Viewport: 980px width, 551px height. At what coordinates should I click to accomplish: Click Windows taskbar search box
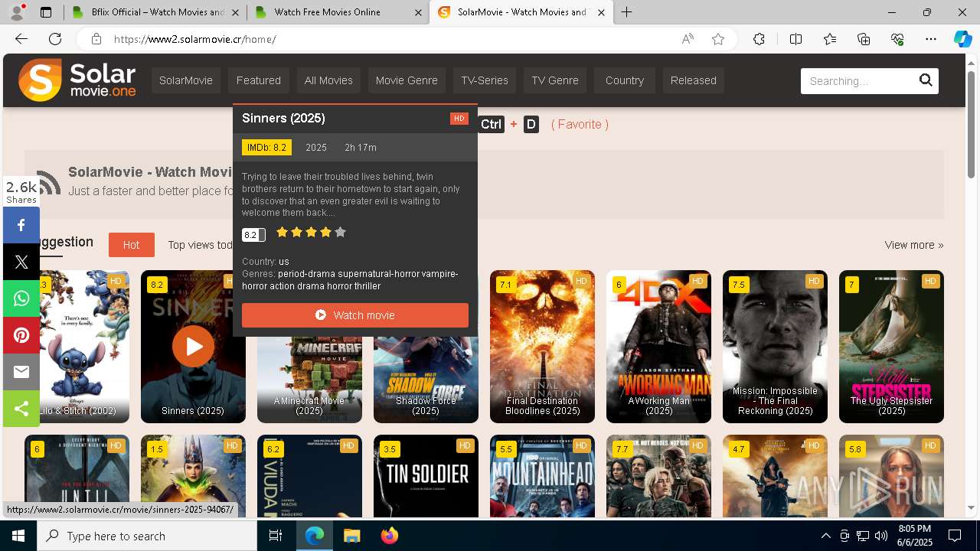point(147,536)
